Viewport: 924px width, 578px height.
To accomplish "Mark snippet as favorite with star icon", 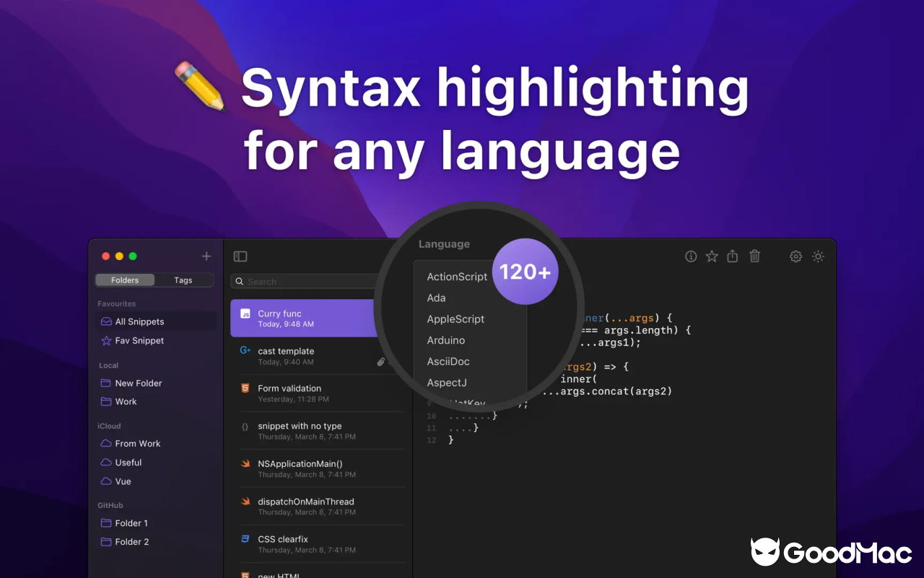I will click(x=712, y=256).
